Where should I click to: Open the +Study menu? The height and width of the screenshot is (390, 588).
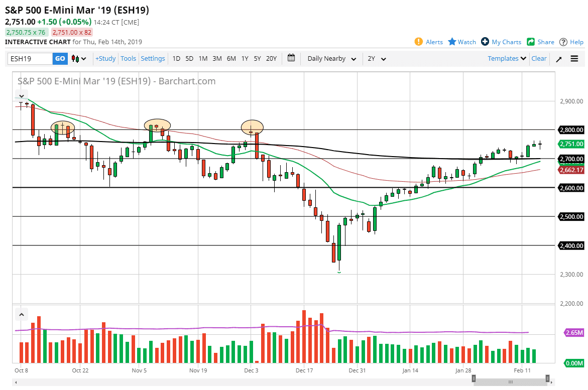(x=105, y=58)
